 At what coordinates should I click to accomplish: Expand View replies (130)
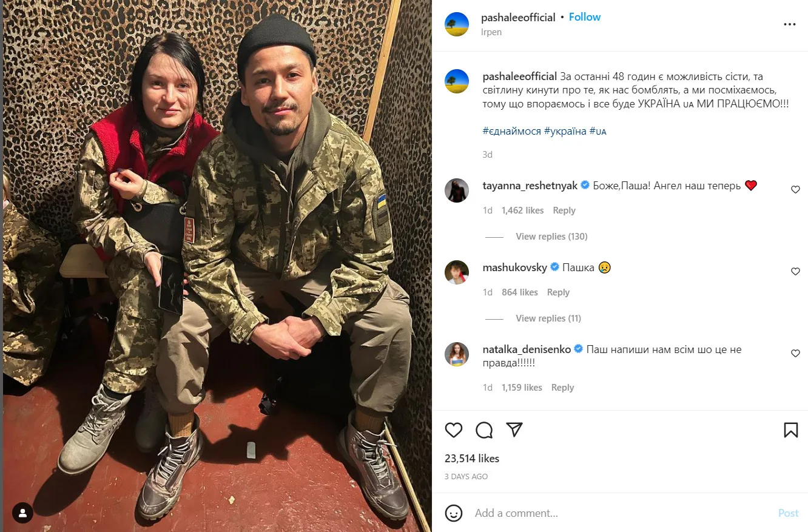point(551,237)
